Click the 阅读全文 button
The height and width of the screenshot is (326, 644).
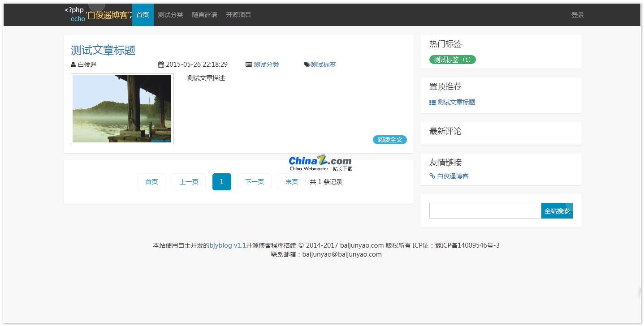tap(389, 140)
